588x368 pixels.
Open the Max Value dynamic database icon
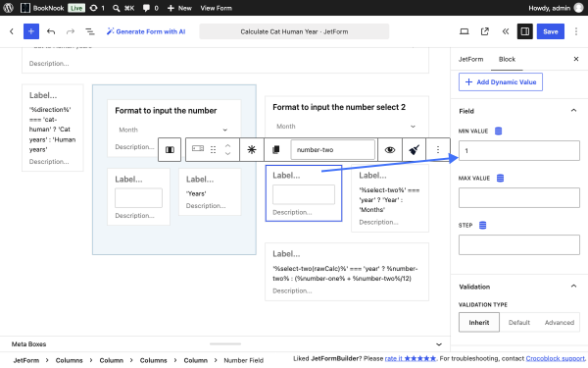(500, 178)
